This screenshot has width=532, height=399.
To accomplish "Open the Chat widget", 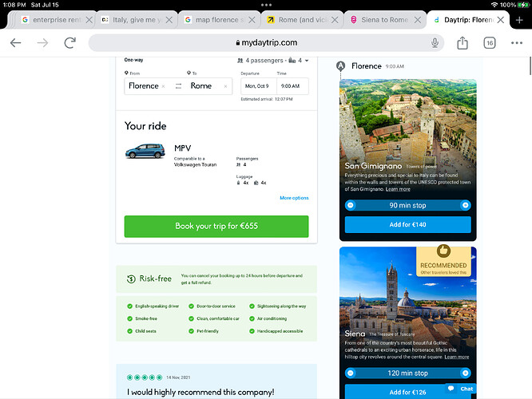I will [x=460, y=389].
